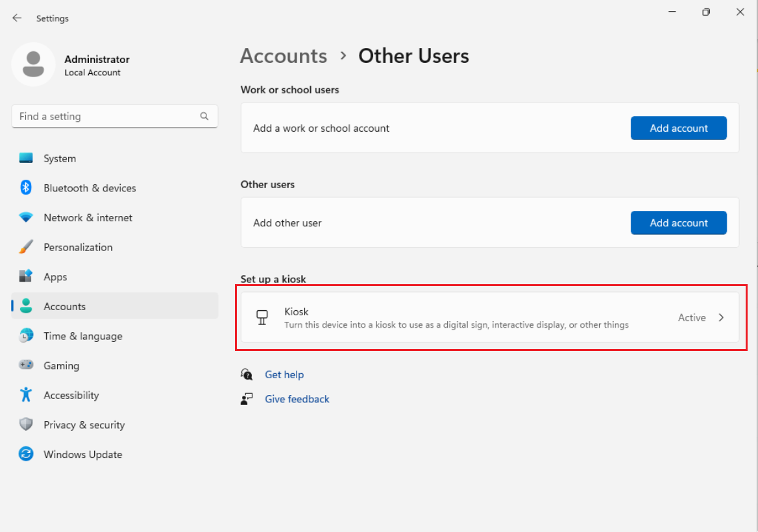758x532 pixels.
Task: Click the Privacy shield icon
Action: [x=26, y=424]
